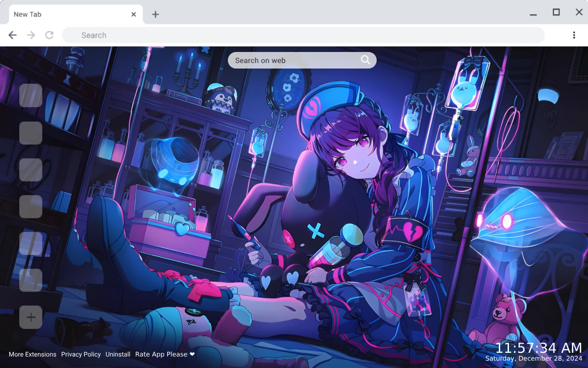This screenshot has height=368, width=588.
Task: Select the topmost sidebar shortcut tile
Action: [30, 96]
